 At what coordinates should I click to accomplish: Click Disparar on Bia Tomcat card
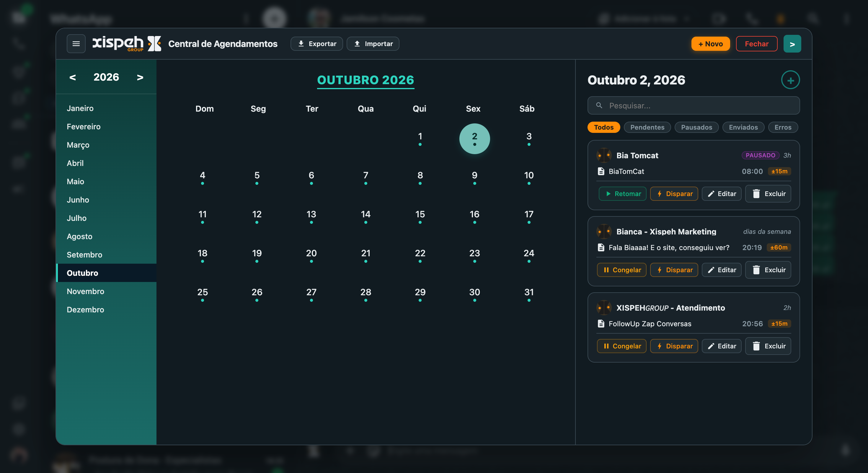[x=674, y=194]
